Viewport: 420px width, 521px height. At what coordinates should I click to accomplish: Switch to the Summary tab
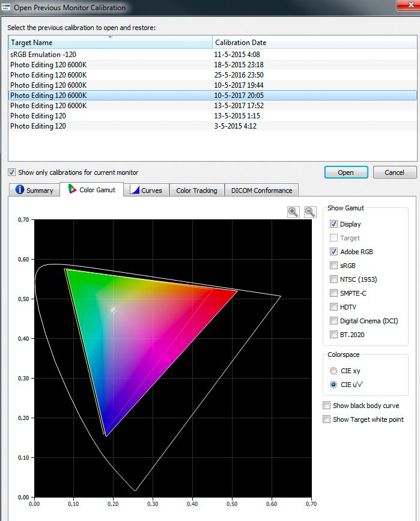tap(34, 190)
